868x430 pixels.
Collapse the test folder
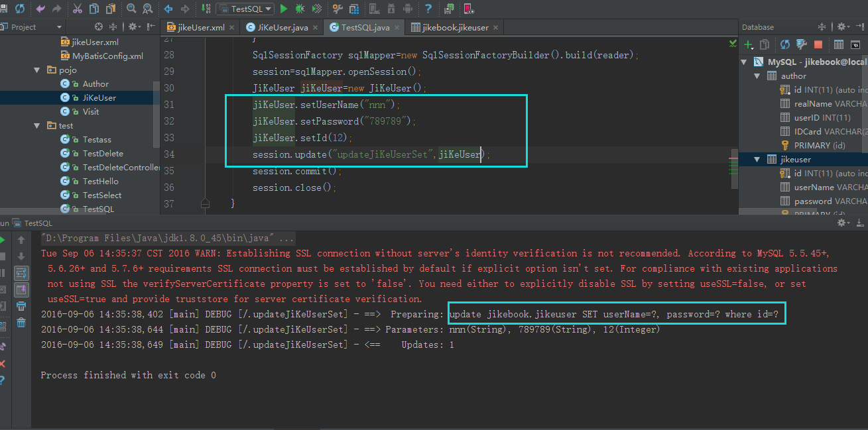[x=37, y=126]
